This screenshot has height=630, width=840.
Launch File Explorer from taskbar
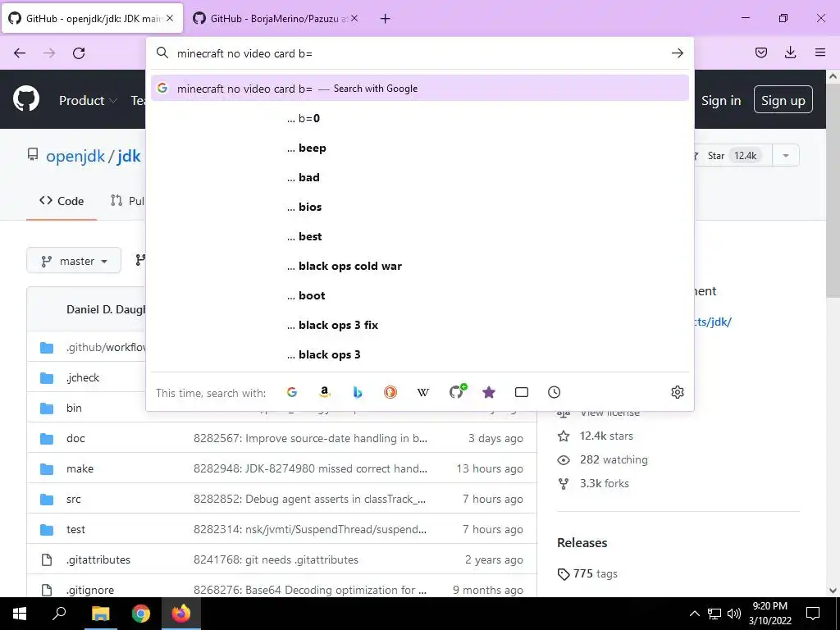click(100, 614)
